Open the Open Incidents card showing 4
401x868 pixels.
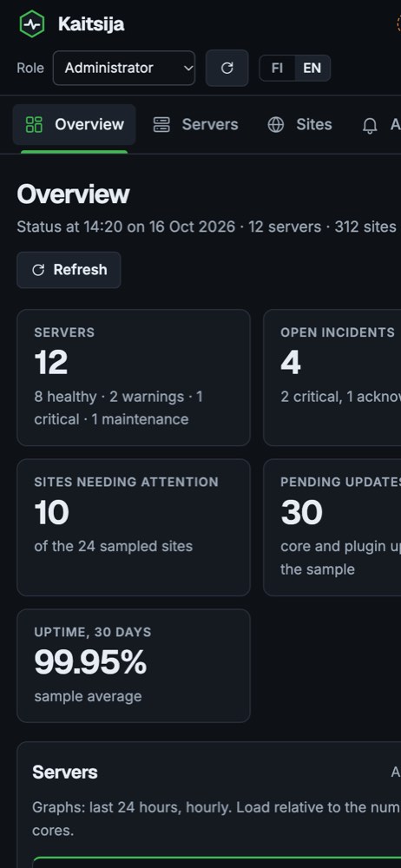tap(332, 378)
